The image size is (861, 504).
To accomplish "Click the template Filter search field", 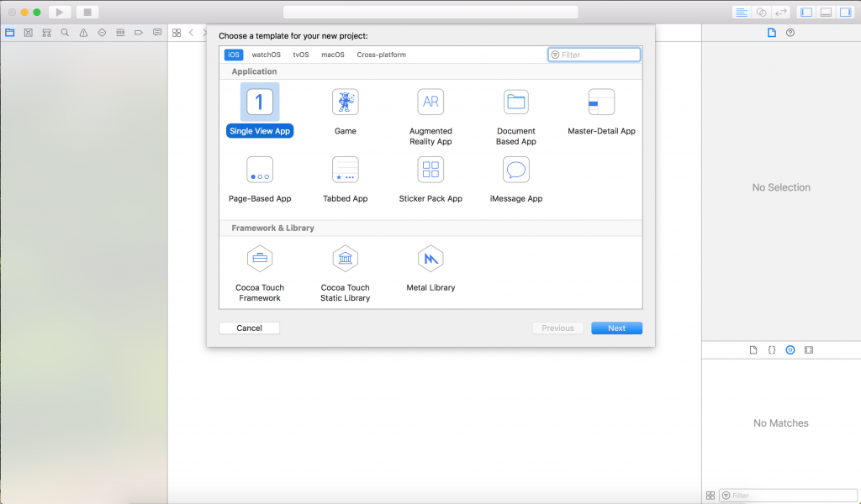I will [x=594, y=54].
